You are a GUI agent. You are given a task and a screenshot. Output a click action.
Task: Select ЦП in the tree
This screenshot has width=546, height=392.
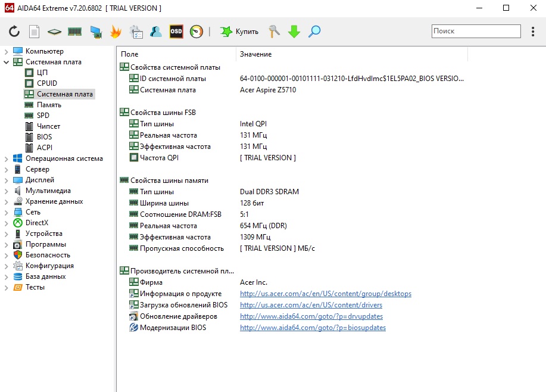point(42,73)
